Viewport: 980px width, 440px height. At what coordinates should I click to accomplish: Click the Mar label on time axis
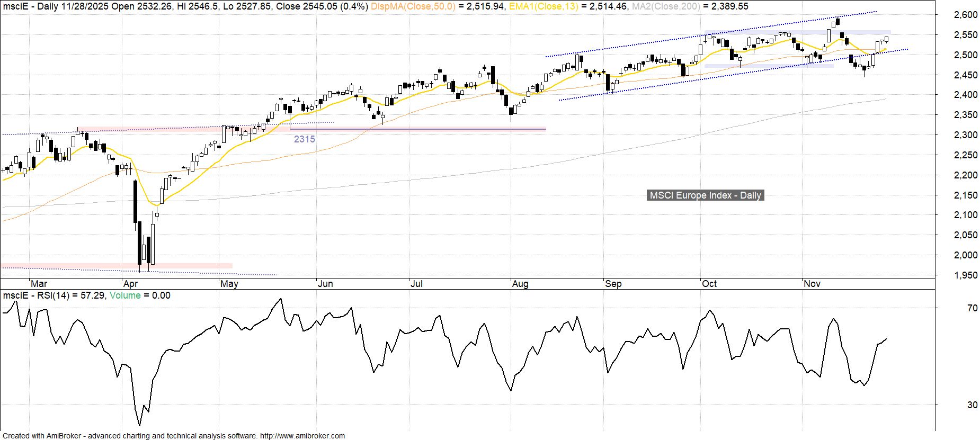(x=39, y=284)
